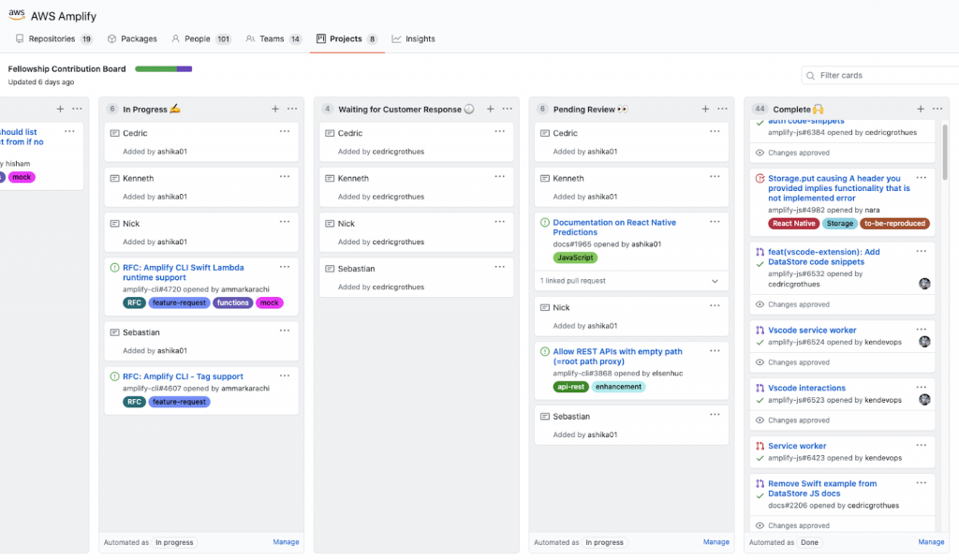Click Manage link under Complete column
The height and width of the screenshot is (560, 959).
point(931,542)
